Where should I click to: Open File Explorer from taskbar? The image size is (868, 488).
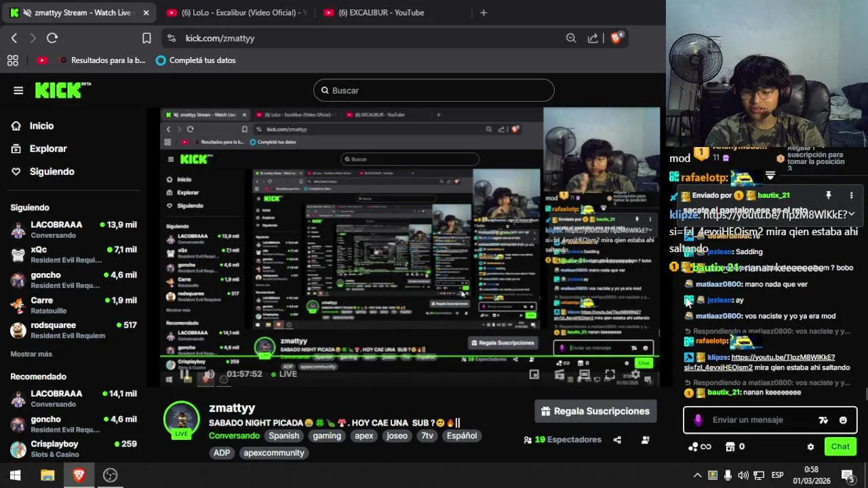[47, 475]
